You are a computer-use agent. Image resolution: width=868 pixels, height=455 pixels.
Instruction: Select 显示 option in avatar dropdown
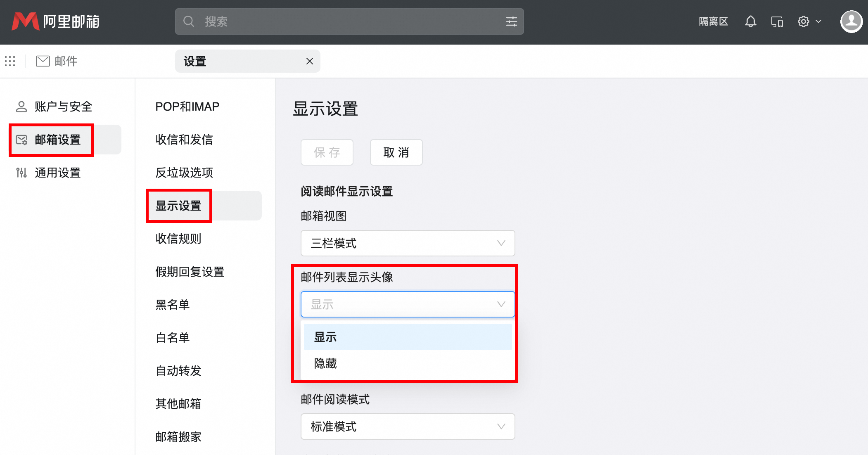click(x=325, y=337)
